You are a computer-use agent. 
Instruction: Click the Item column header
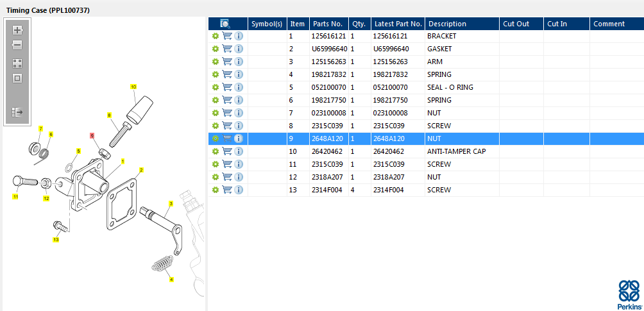tap(297, 24)
